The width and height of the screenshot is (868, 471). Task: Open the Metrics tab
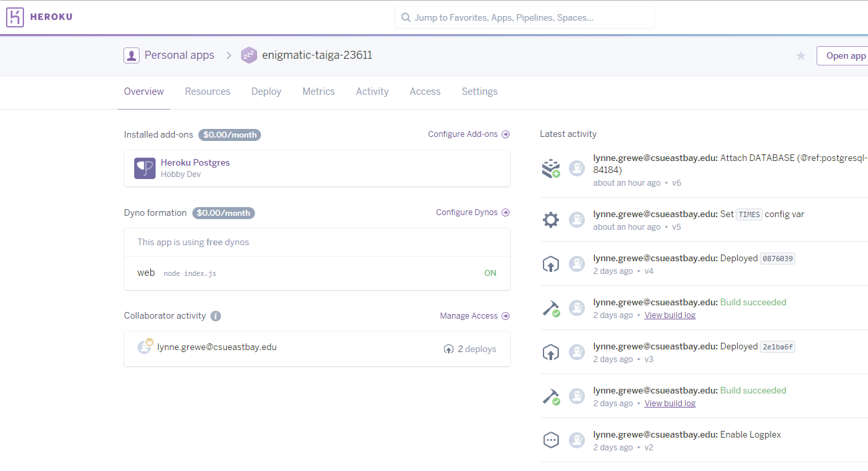318,92
